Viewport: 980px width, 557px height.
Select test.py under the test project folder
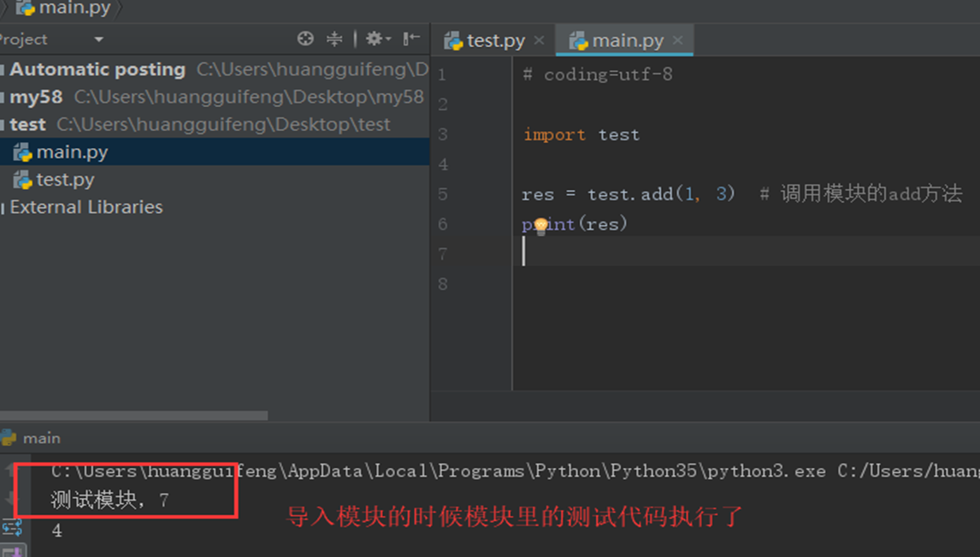64,180
